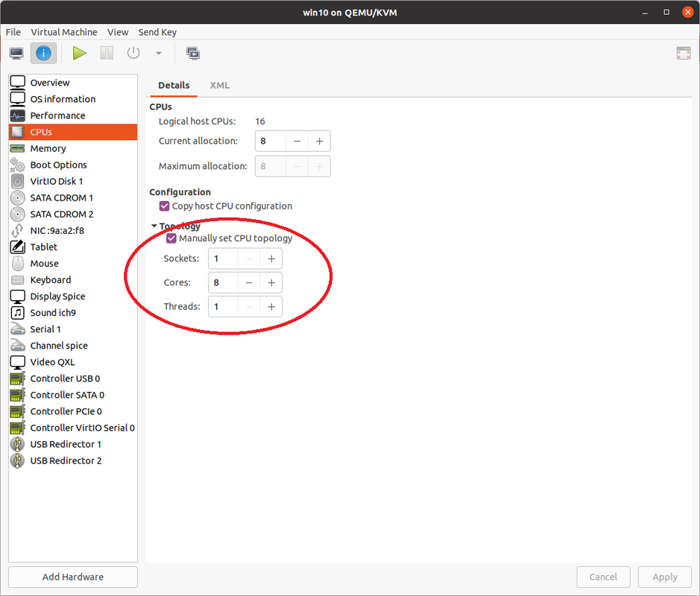The width and height of the screenshot is (700, 596).
Task: Decrease current CPU allocation
Action: (x=297, y=142)
